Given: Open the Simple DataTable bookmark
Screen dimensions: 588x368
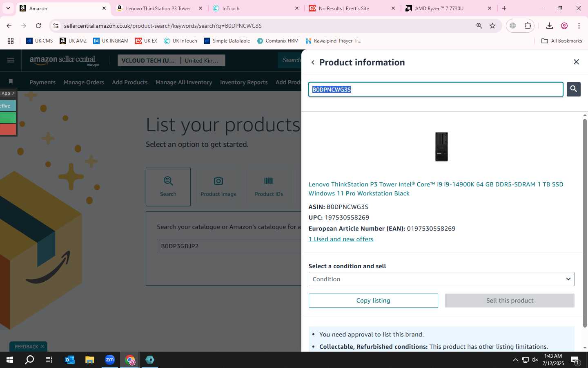Looking at the screenshot, I should click(x=227, y=41).
